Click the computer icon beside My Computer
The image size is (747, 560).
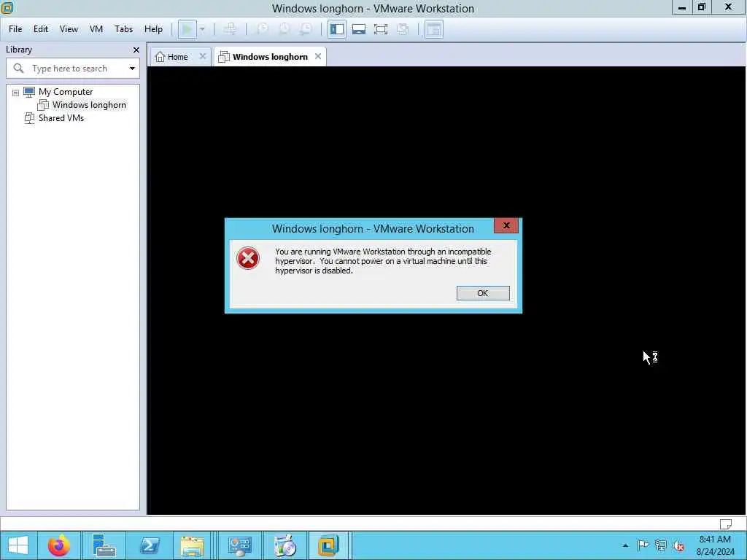(29, 92)
